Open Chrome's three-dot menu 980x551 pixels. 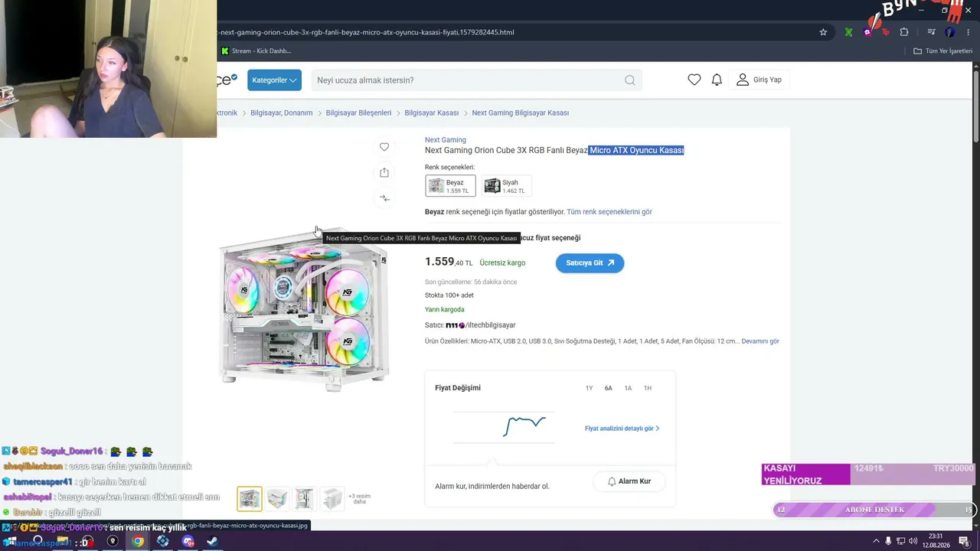click(x=968, y=32)
